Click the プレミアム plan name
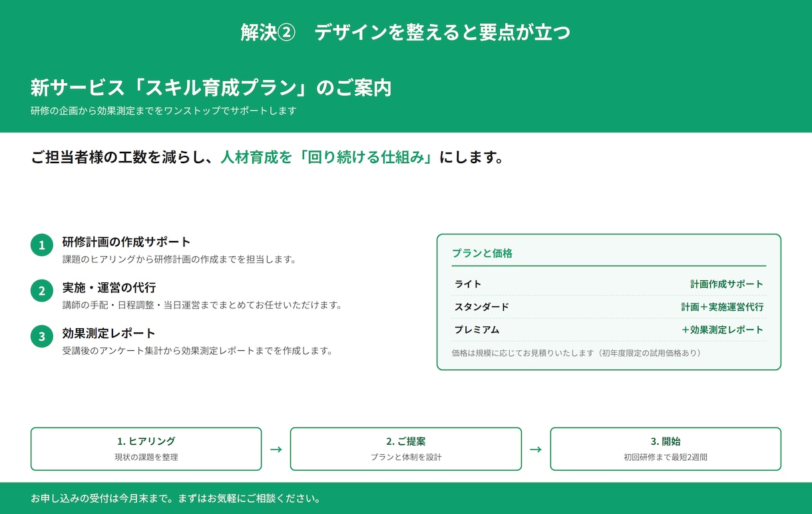The image size is (812, 514). 477,330
